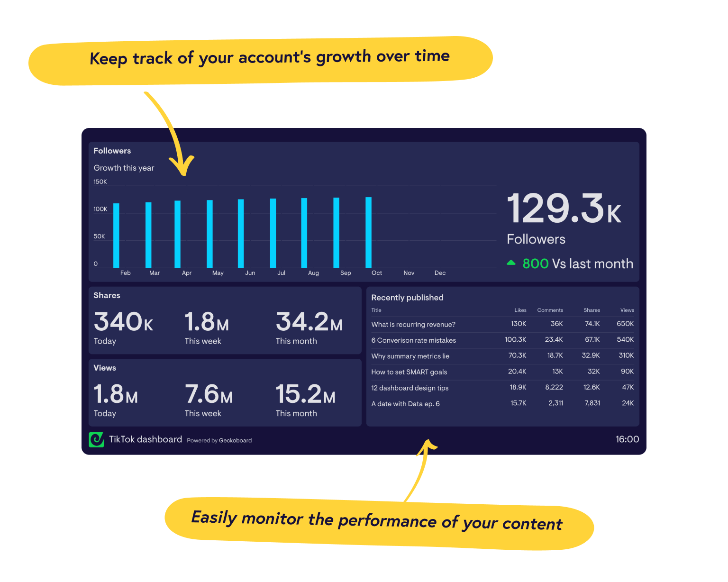Click the Followers widget title
The width and height of the screenshot is (728, 582).
click(x=112, y=151)
